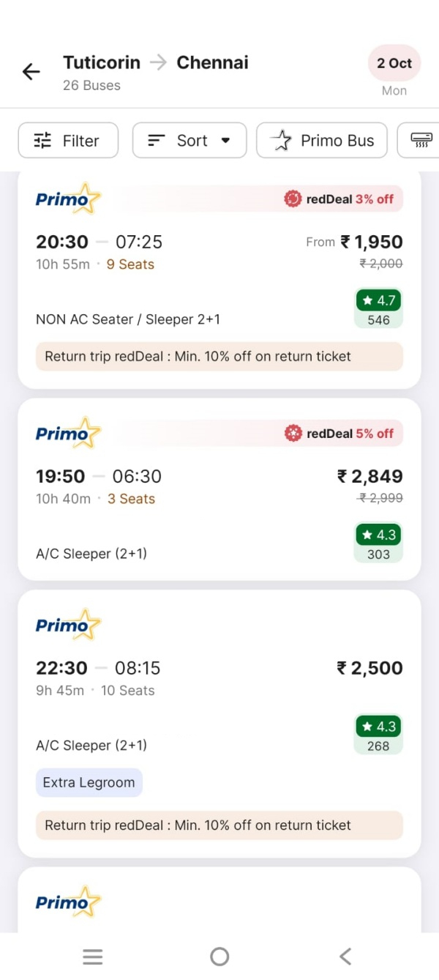
Task: Tap the Android back chevron
Action: [345, 956]
